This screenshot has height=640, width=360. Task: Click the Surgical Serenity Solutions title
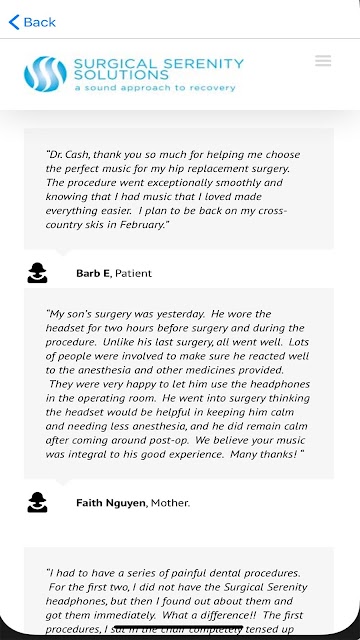(158, 69)
